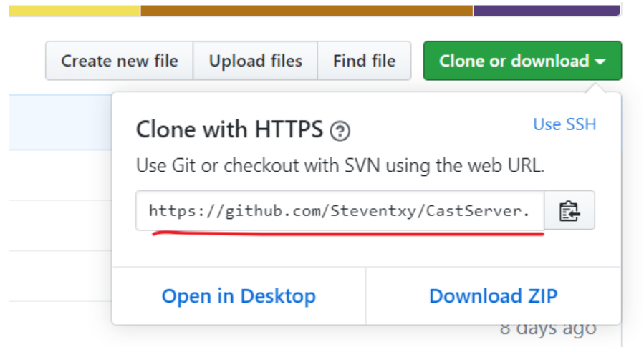Screen dimensions: 644x362
Task: Open the Find file search
Action: (364, 61)
